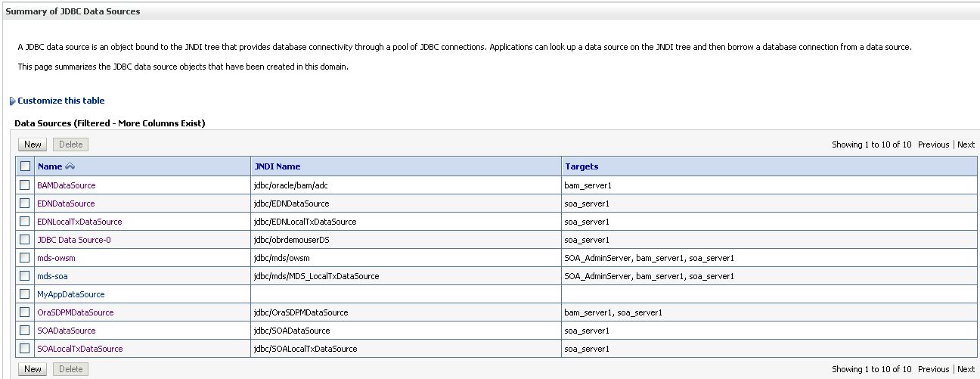Open the MyAppDataSource link
This screenshot has width=980, height=379.
[x=71, y=294]
